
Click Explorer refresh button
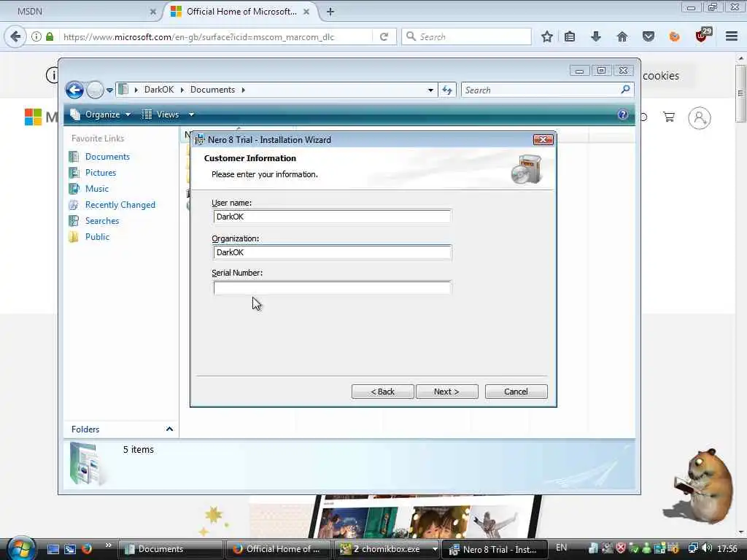[x=447, y=90]
